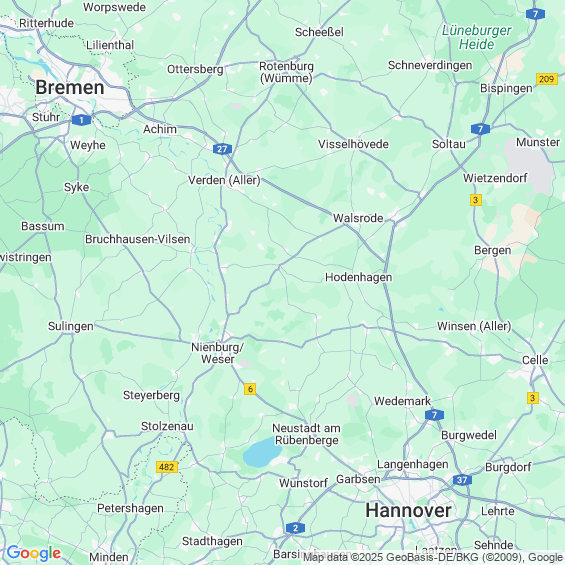Click the Verden (Aller) label
565x565 pixels.
pyautogui.click(x=224, y=180)
